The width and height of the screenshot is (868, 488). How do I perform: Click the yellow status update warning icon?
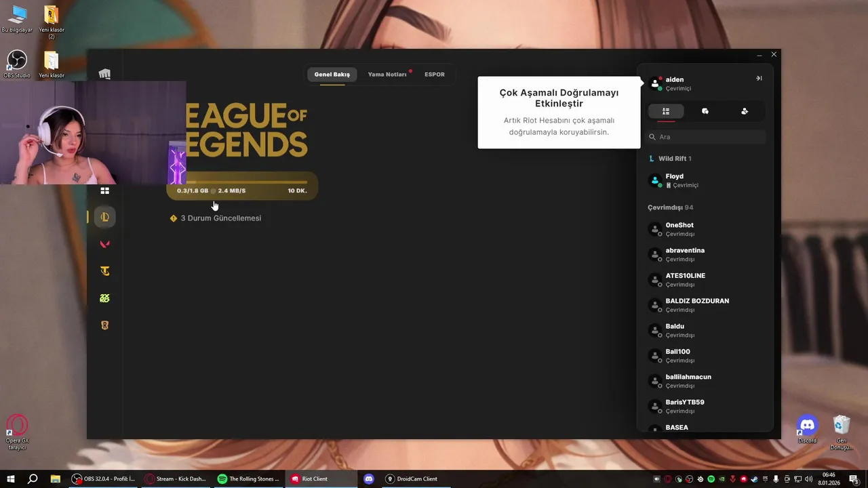point(174,218)
